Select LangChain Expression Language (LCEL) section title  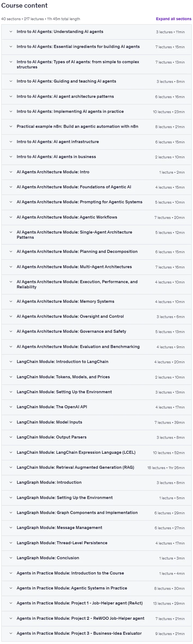(76, 452)
